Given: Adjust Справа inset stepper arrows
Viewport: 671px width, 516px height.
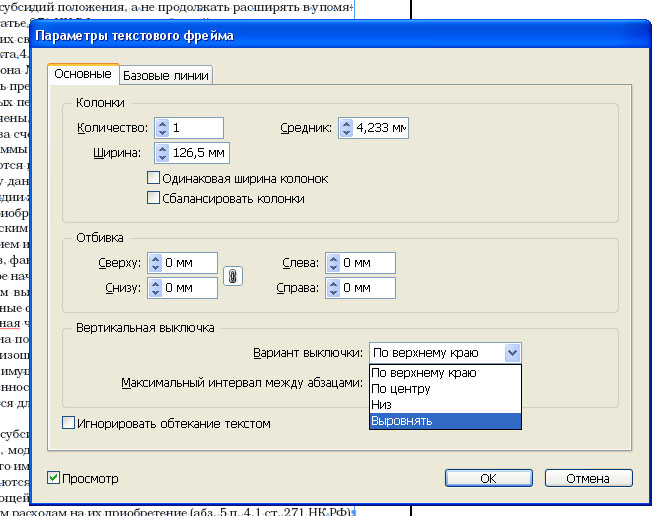Looking at the screenshot, I should point(333,288).
